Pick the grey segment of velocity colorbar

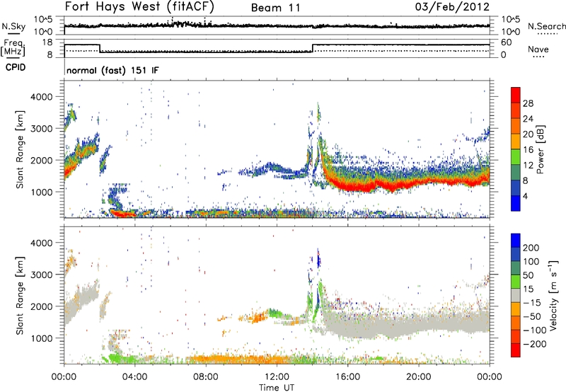[516, 296]
